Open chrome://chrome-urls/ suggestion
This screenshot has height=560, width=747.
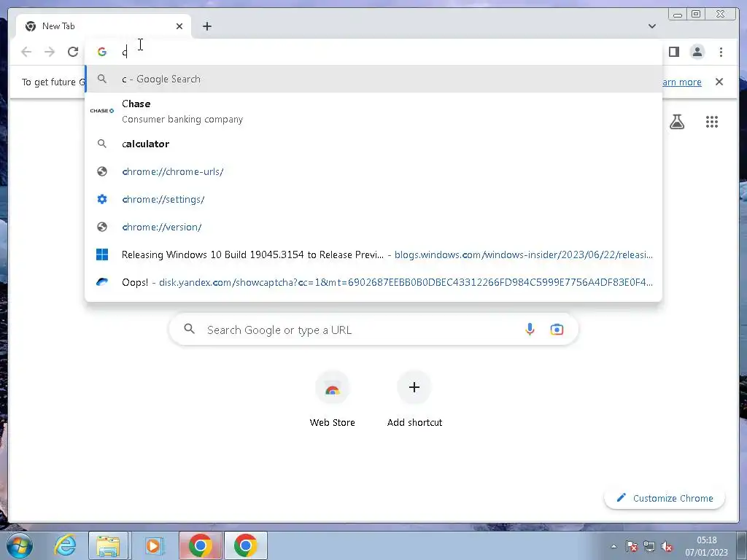pyautogui.click(x=373, y=171)
